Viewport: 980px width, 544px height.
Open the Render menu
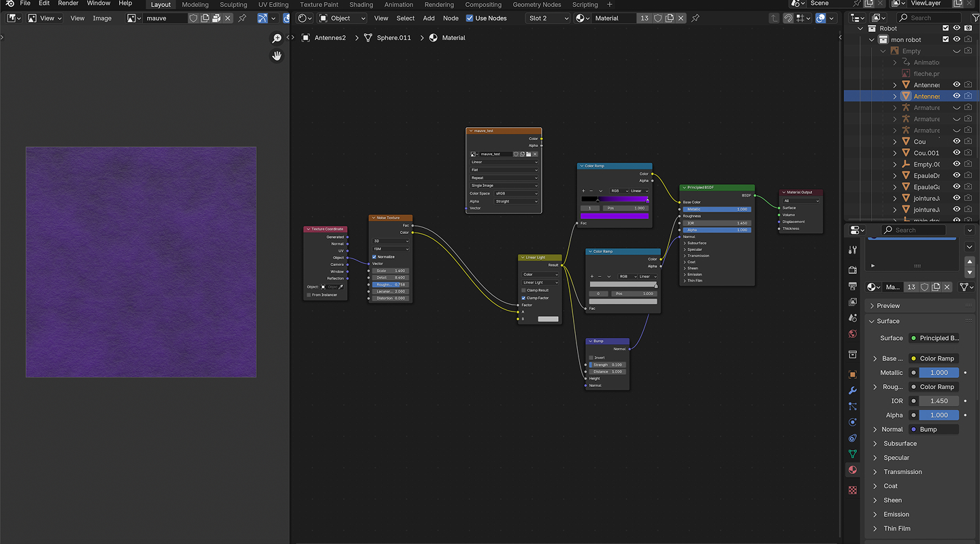[x=68, y=3]
